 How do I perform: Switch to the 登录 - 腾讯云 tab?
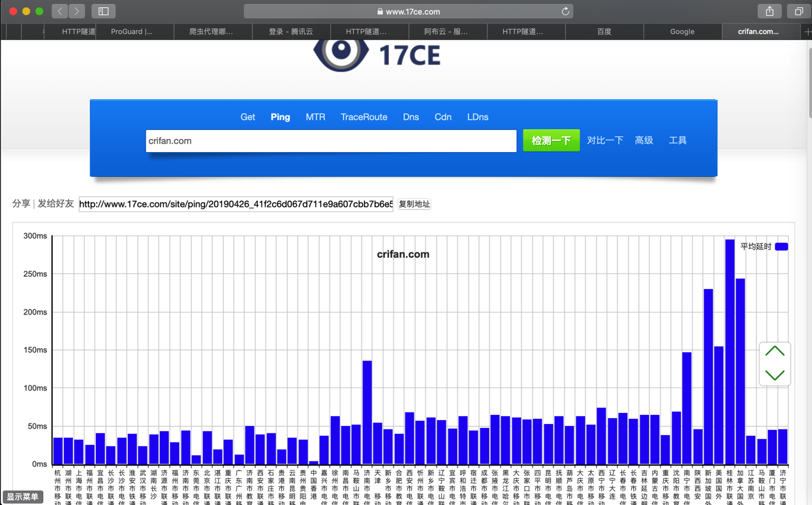(291, 31)
